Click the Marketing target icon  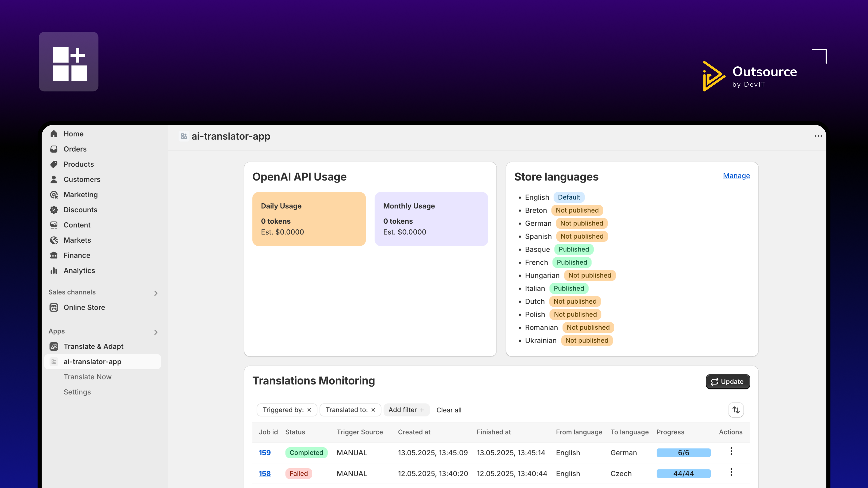coord(54,194)
